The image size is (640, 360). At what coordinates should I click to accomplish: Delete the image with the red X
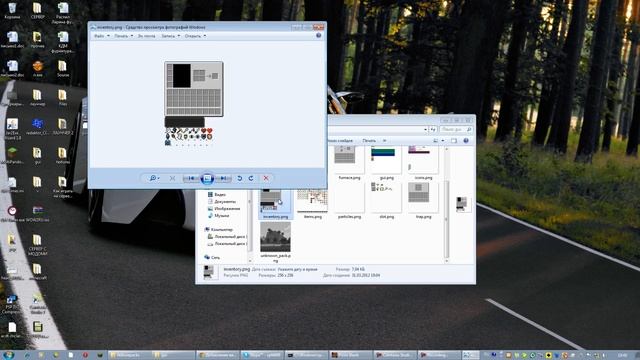(266, 178)
